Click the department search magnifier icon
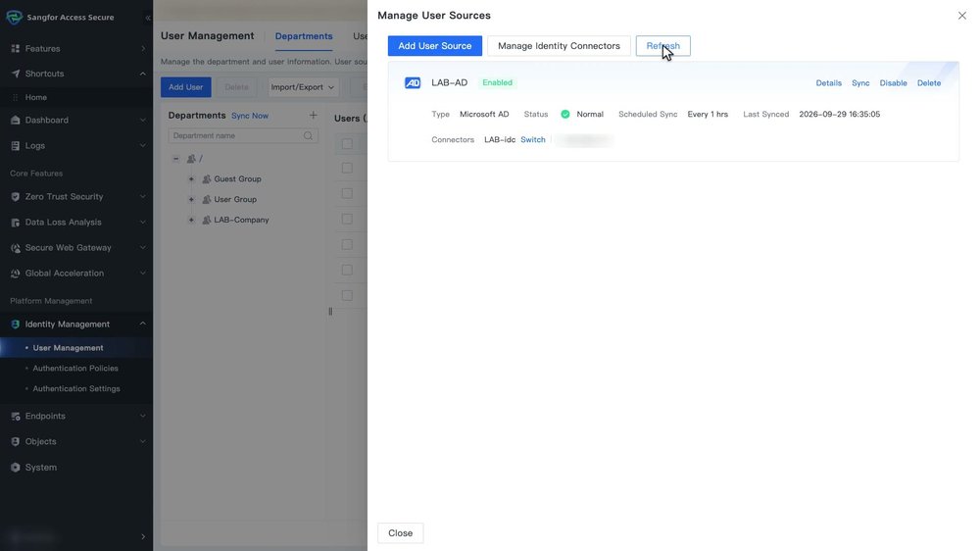The height and width of the screenshot is (551, 980). (x=308, y=135)
